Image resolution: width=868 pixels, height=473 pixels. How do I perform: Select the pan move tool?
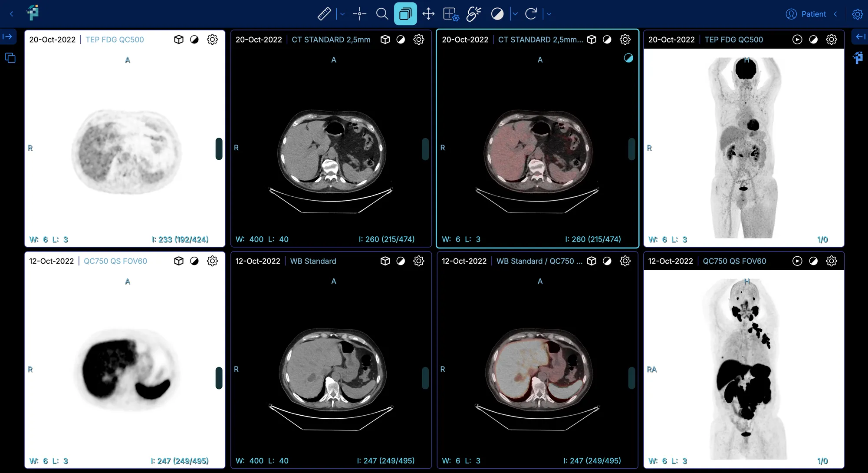(428, 14)
